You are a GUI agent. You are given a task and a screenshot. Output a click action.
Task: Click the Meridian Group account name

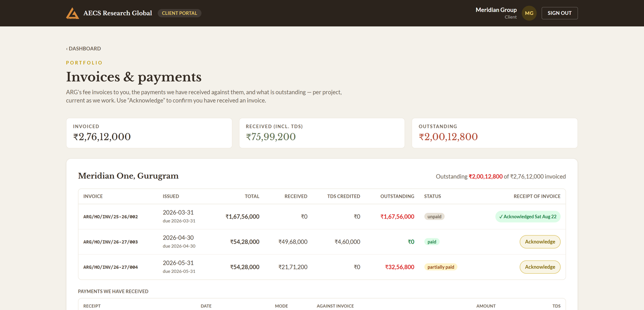point(496,10)
